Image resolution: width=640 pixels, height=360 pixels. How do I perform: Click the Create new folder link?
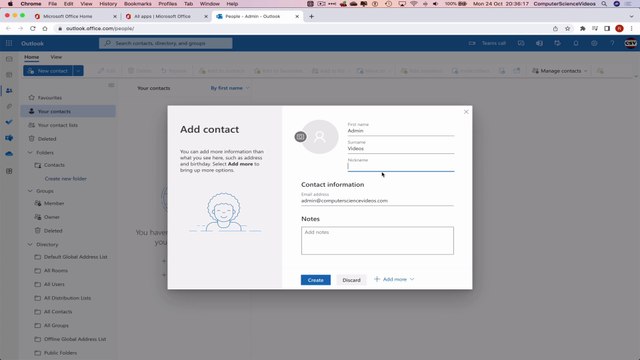tap(65, 179)
